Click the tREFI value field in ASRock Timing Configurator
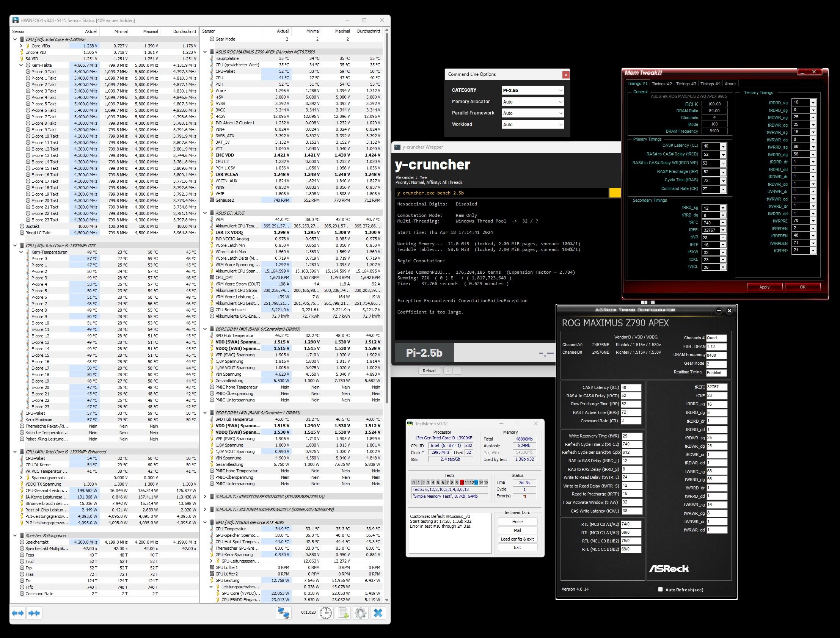The image size is (840, 638). click(x=716, y=387)
